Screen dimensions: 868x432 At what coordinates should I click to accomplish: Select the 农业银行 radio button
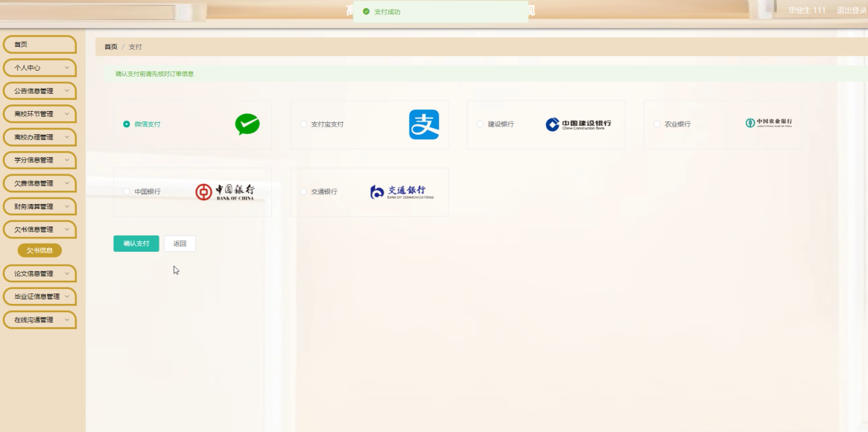point(657,124)
